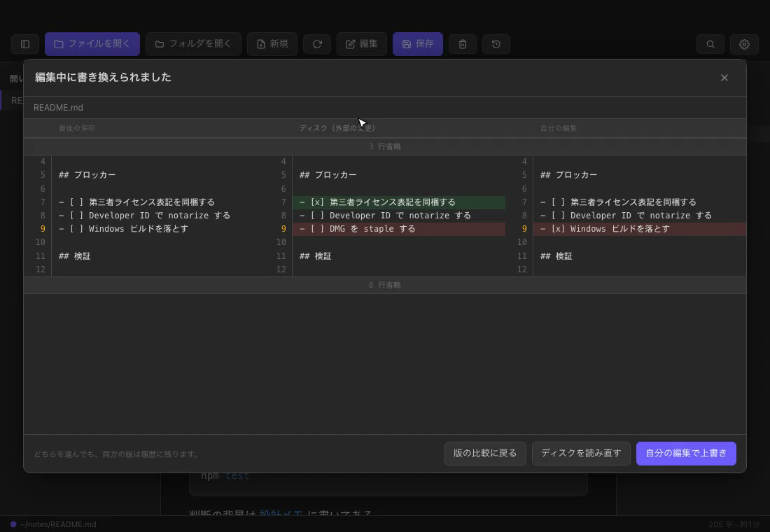Click the README.md file name in dialog
The image size is (770, 532).
pyautogui.click(x=58, y=108)
